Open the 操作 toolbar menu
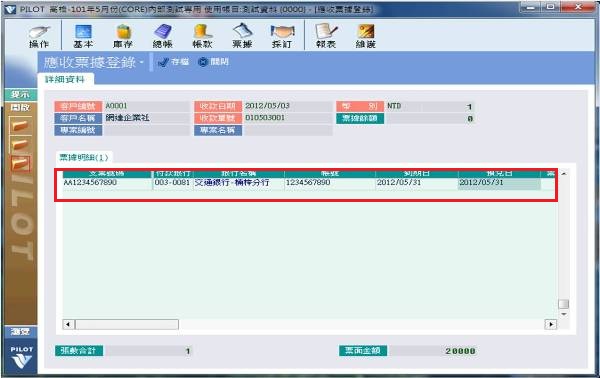The width and height of the screenshot is (600, 378). click(x=39, y=37)
